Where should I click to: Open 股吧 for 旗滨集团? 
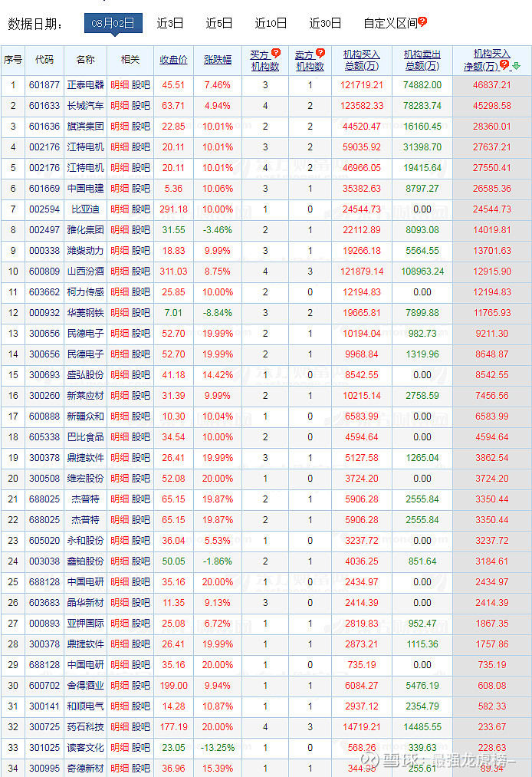click(141, 127)
